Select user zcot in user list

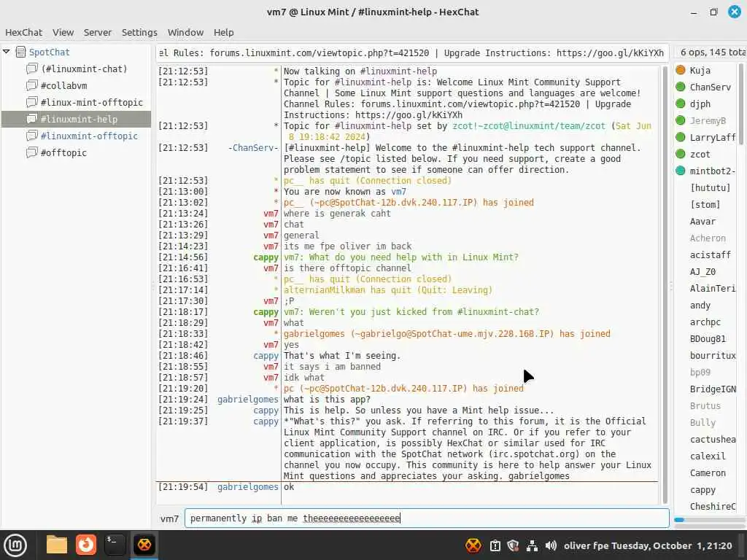pos(700,155)
